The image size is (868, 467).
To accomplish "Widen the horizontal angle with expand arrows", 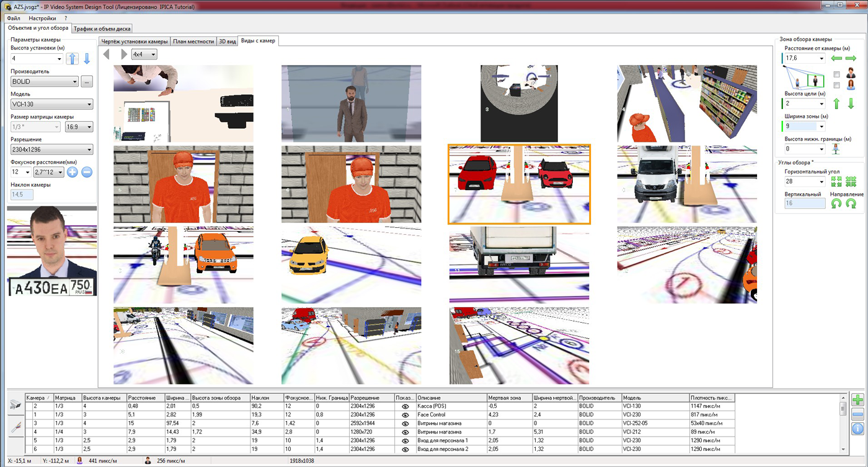I will click(x=836, y=181).
